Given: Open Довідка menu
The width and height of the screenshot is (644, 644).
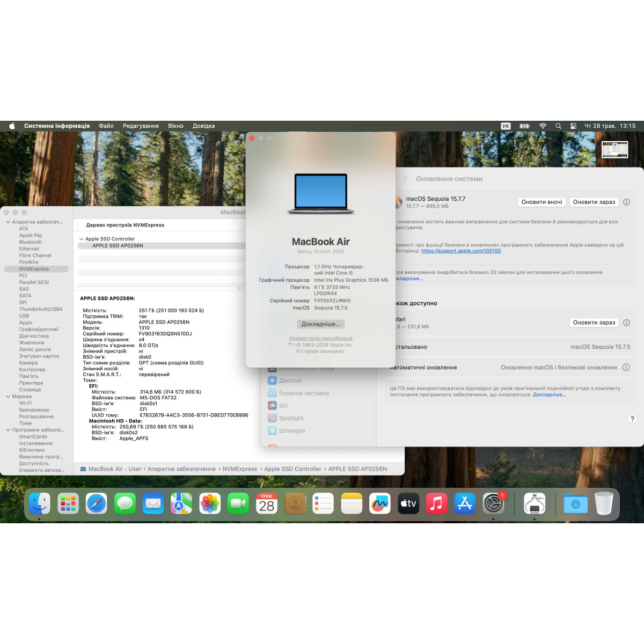Looking at the screenshot, I should pyautogui.click(x=203, y=126).
